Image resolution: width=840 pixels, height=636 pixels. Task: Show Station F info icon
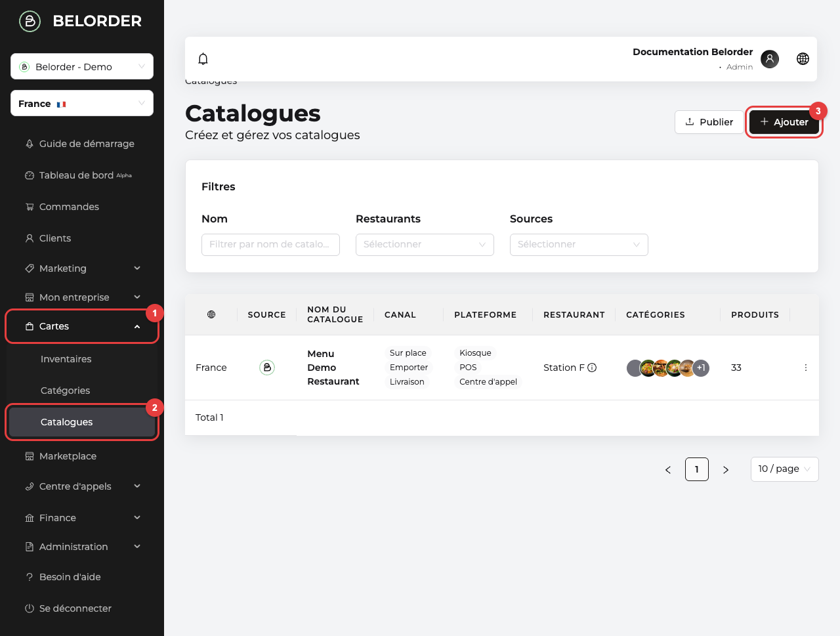click(592, 368)
